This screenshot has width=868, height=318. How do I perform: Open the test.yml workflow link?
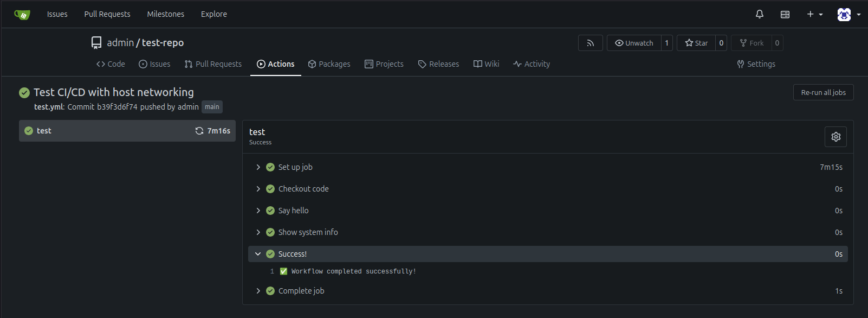49,107
